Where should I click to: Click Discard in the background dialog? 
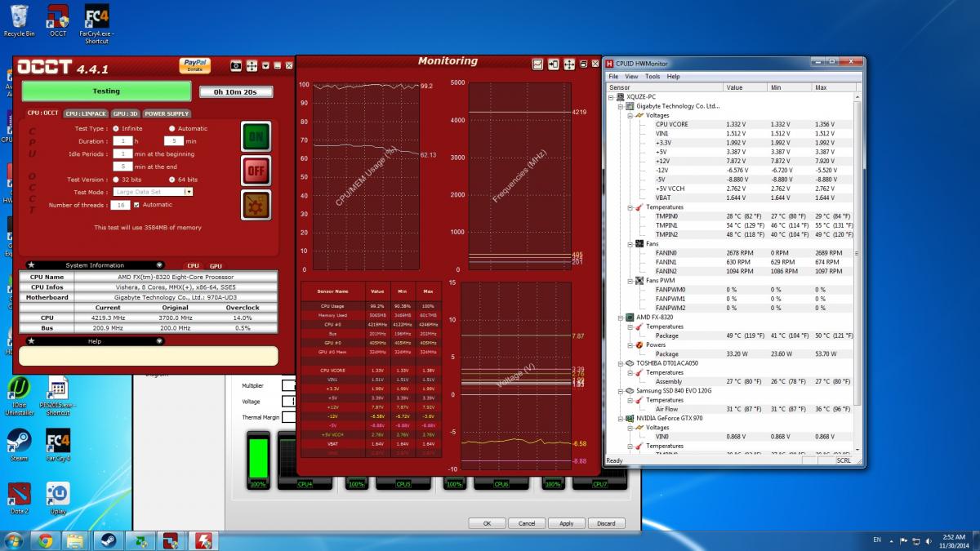click(606, 523)
